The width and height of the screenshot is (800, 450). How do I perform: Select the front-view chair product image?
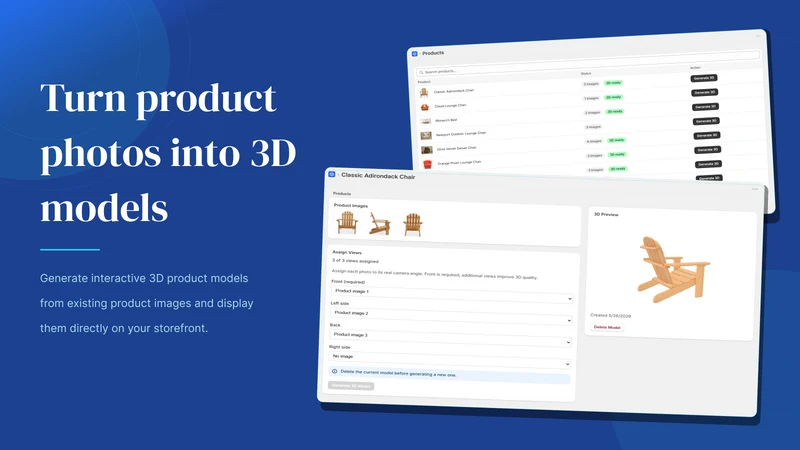point(347,222)
